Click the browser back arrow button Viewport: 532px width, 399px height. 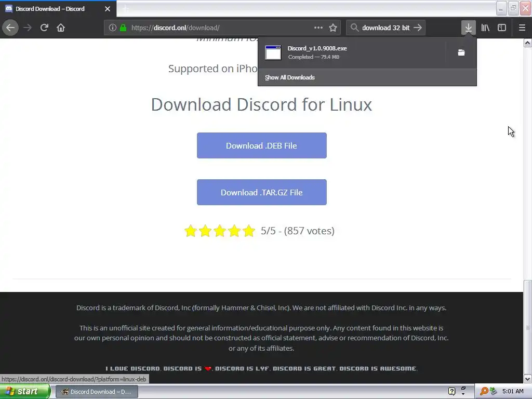[10, 28]
